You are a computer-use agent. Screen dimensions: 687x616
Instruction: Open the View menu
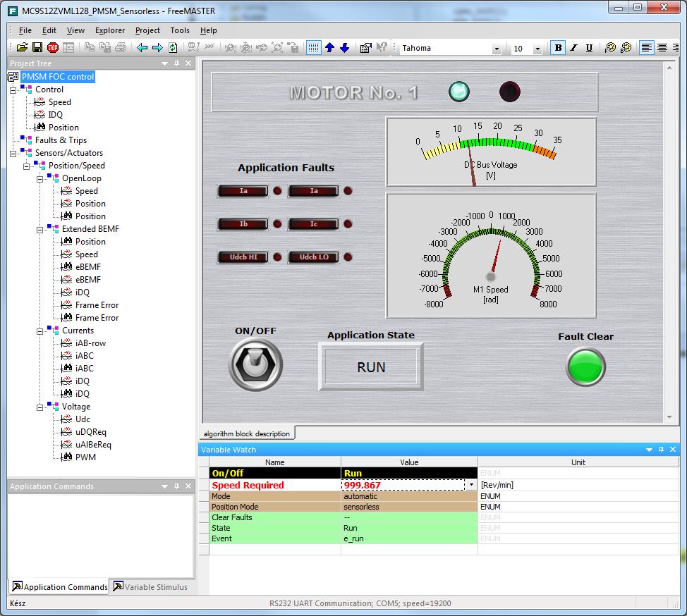click(x=75, y=30)
